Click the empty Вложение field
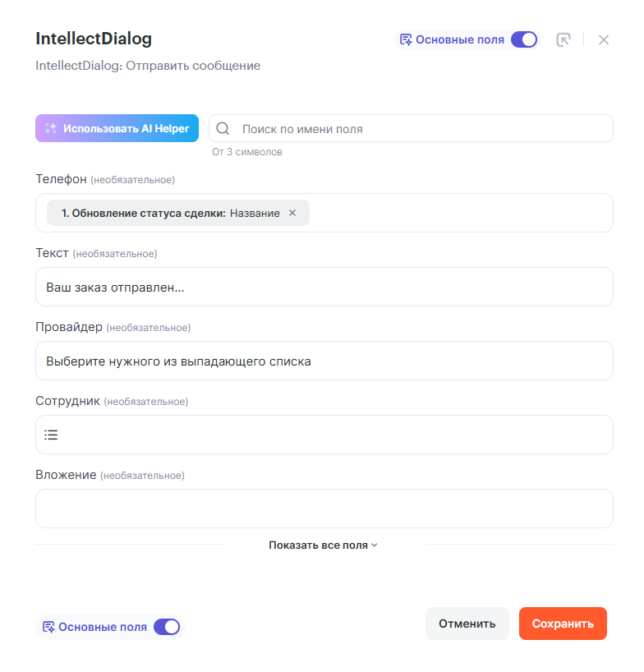 click(x=324, y=509)
